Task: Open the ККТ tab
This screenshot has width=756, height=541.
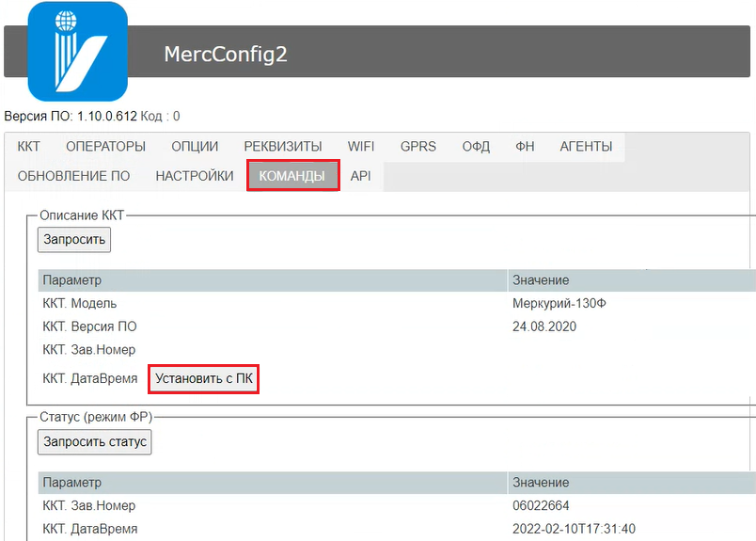Action: (x=29, y=146)
